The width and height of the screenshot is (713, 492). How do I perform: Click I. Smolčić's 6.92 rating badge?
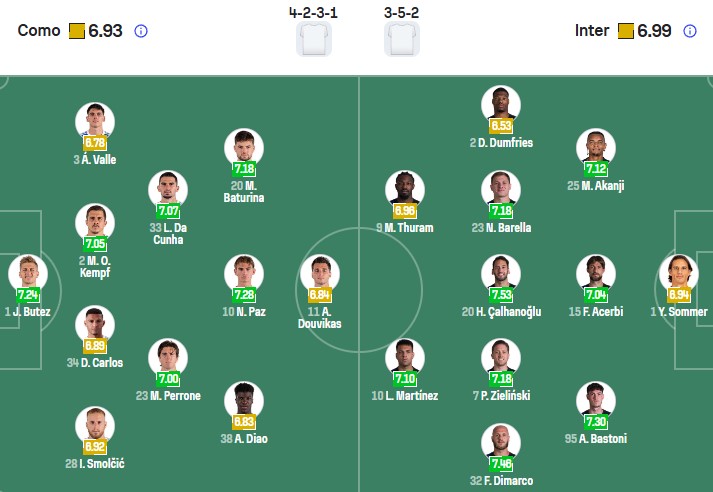pyautogui.click(x=95, y=447)
